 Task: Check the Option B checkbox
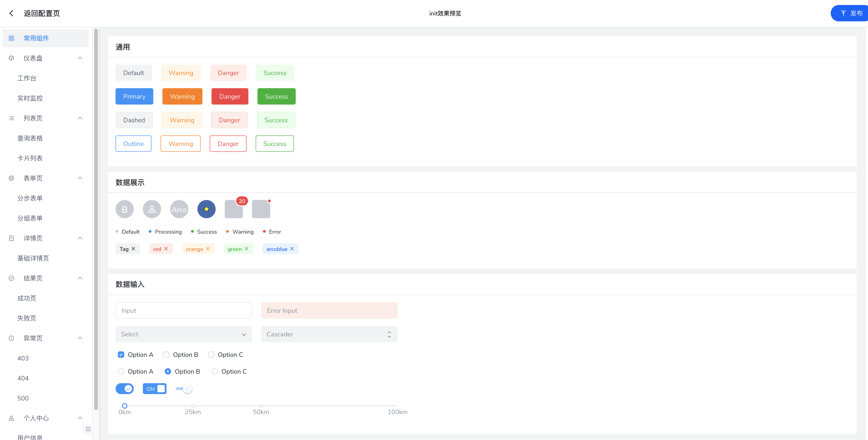[166, 355]
